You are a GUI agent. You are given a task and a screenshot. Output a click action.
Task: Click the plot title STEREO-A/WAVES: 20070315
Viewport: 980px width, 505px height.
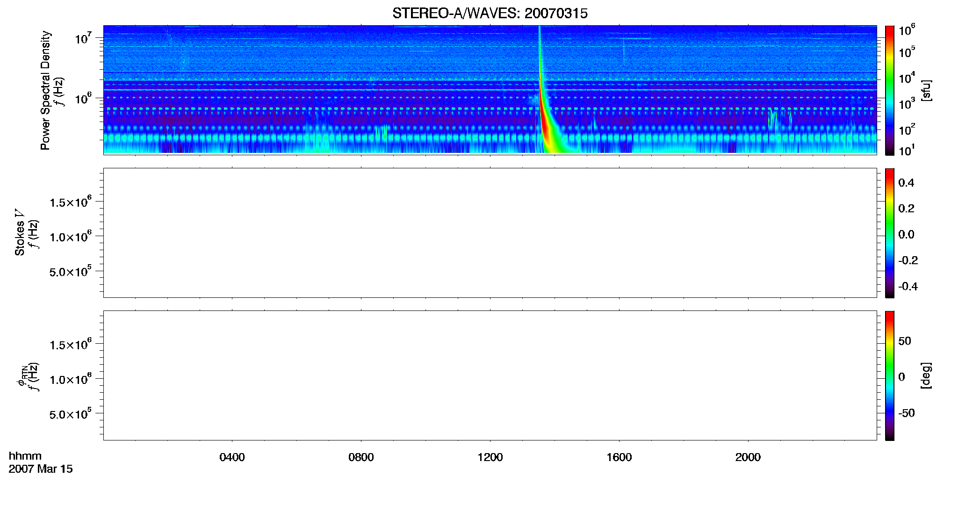coord(490,14)
